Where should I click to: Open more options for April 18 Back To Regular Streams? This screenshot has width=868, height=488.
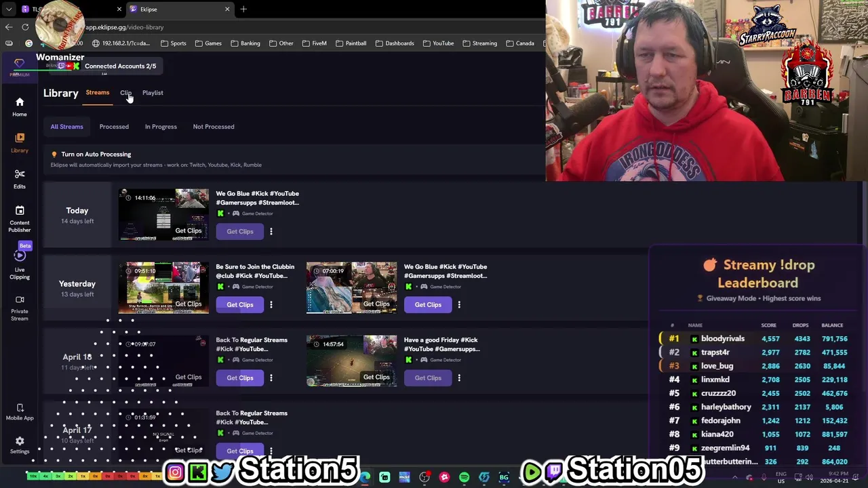(271, 378)
